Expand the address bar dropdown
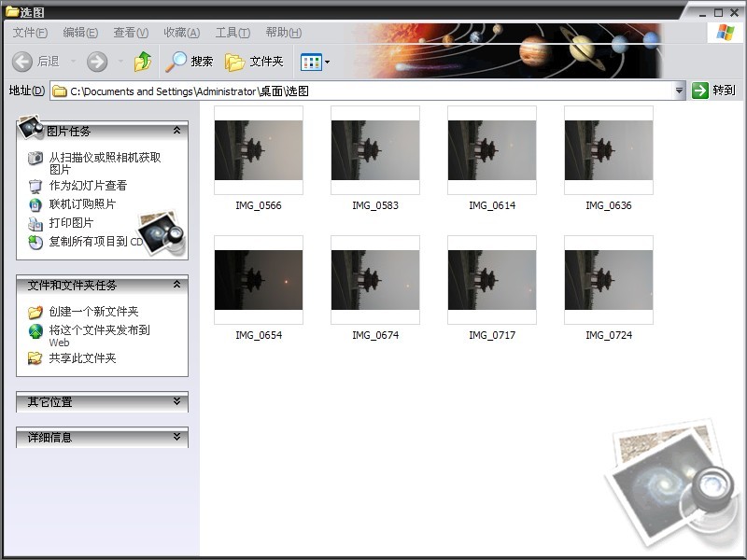Image resolution: width=747 pixels, height=560 pixels. 679,91
